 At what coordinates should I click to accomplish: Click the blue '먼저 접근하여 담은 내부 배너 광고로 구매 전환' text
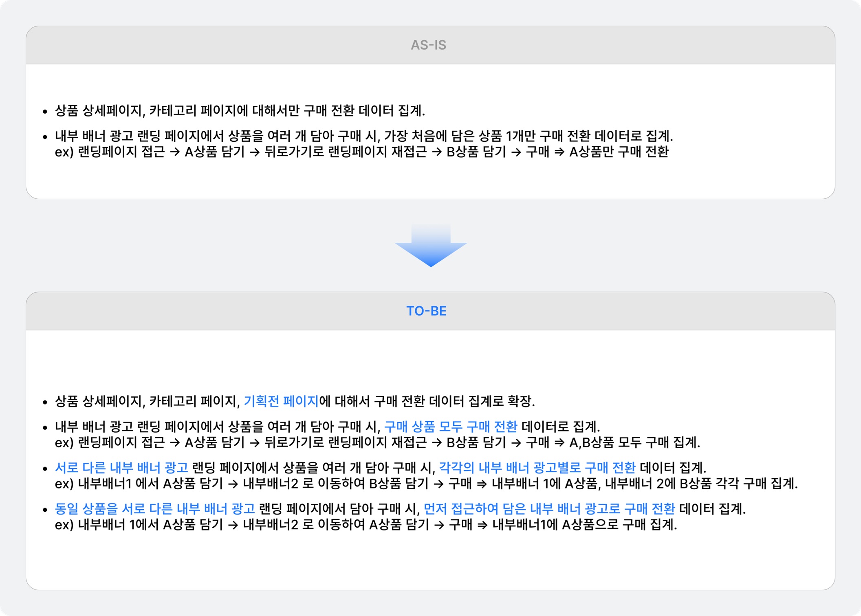[x=549, y=509]
